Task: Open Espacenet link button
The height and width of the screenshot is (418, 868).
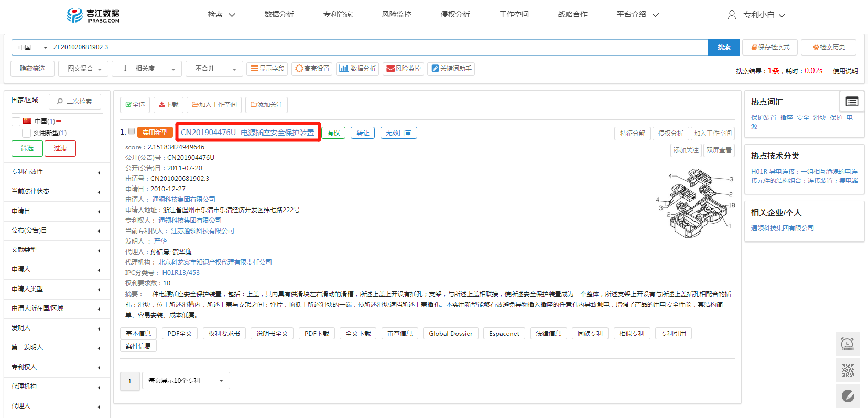Action: 504,334
